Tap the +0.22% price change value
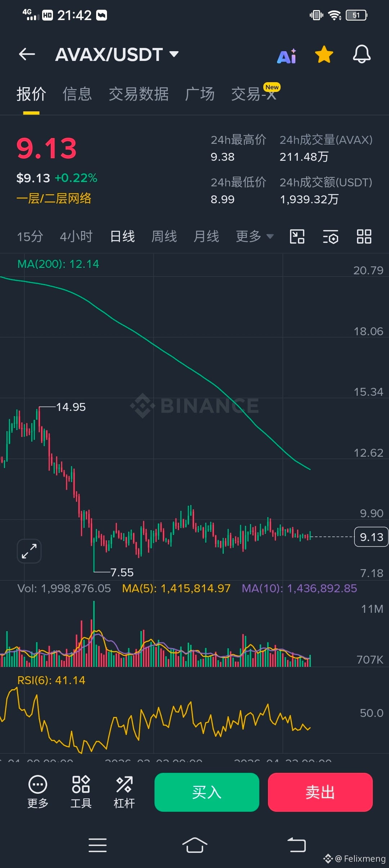389x868 pixels. (x=76, y=178)
